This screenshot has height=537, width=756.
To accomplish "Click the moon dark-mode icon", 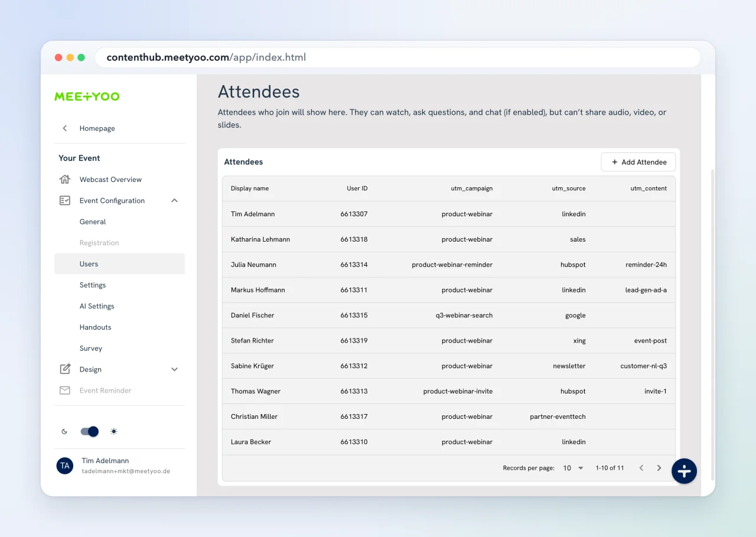I will tap(64, 431).
